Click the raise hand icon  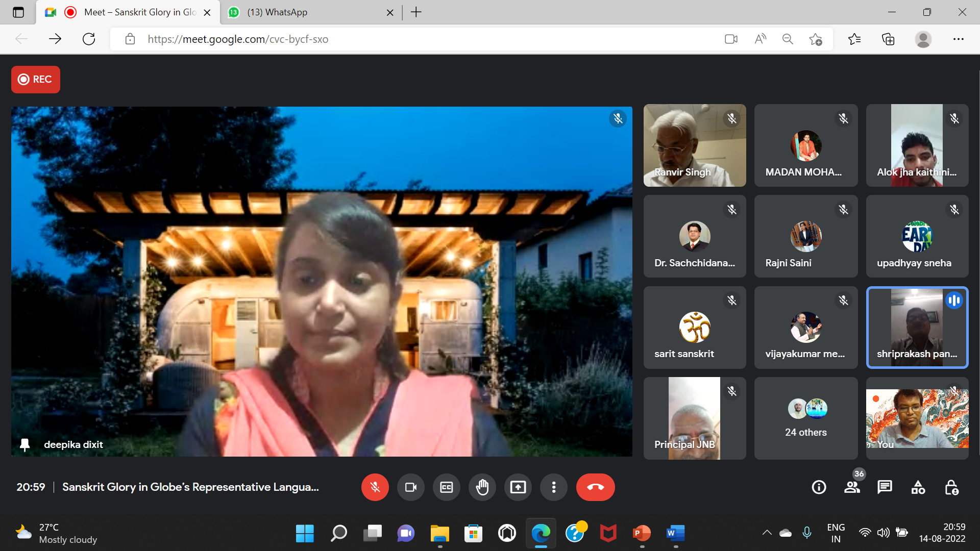pos(482,487)
